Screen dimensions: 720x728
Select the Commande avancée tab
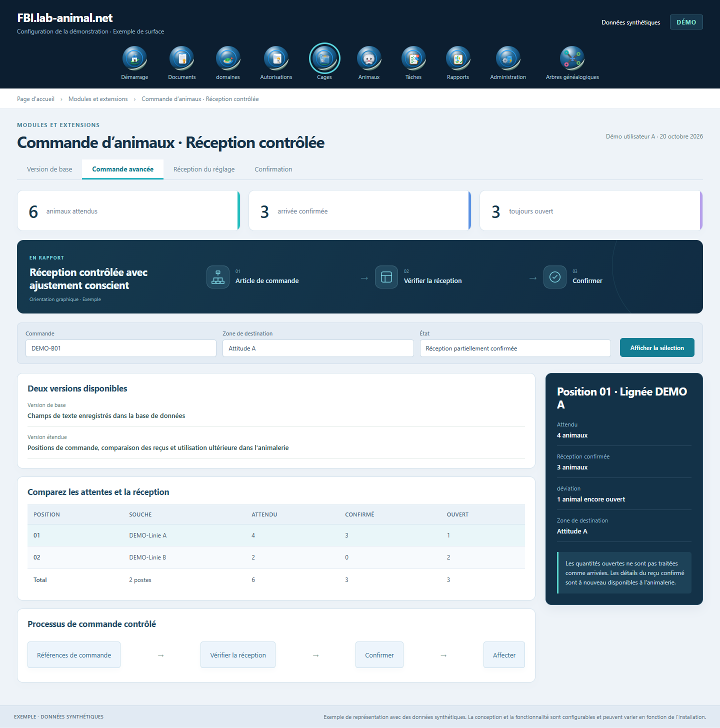click(122, 169)
